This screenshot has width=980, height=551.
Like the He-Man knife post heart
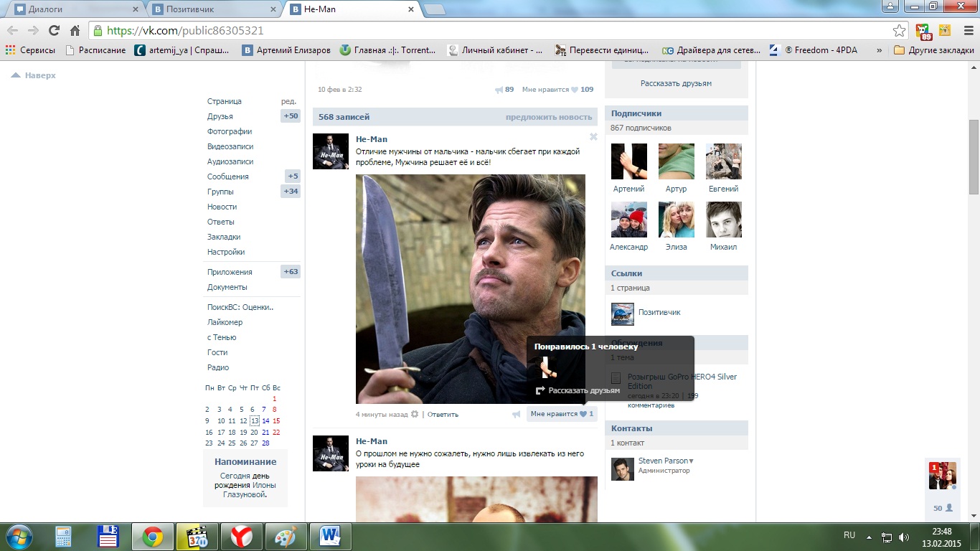[583, 414]
